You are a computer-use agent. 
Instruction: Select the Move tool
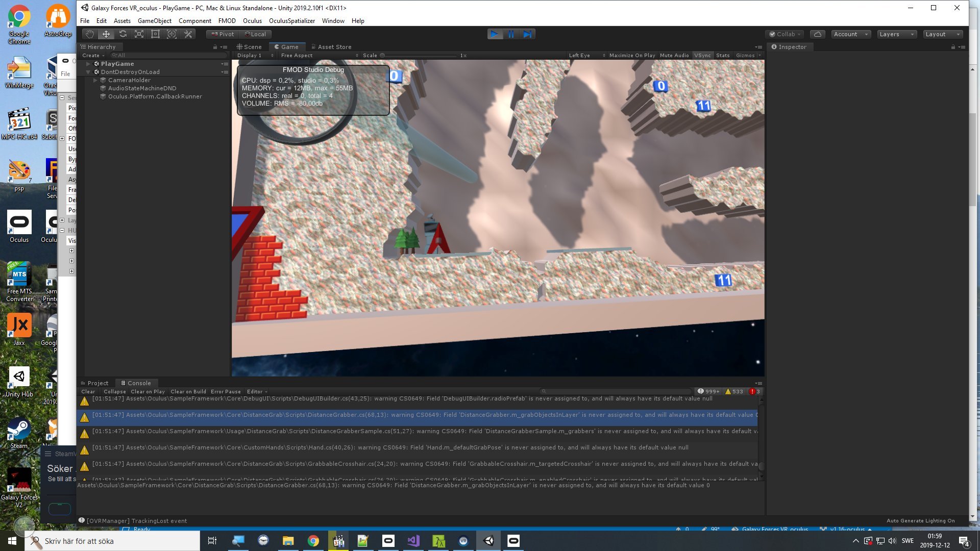[106, 34]
